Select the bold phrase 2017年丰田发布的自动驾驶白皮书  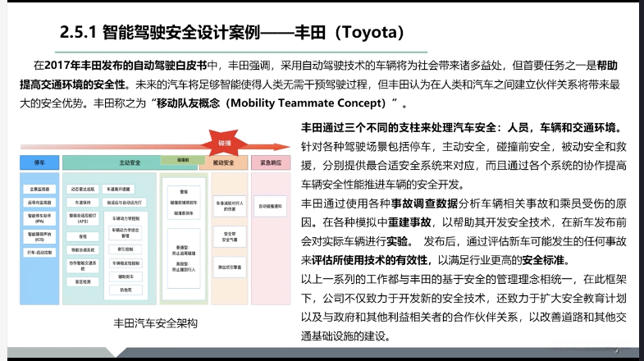(126, 66)
